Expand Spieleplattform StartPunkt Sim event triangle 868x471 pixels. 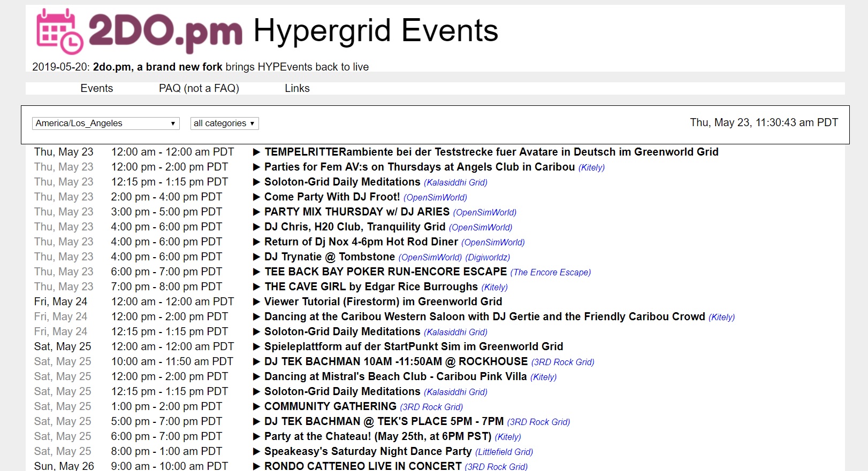pos(256,347)
